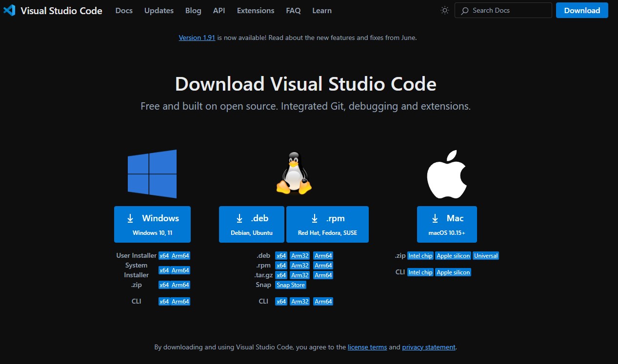Download Linux .rpm x64
618x364 pixels.
281,266
